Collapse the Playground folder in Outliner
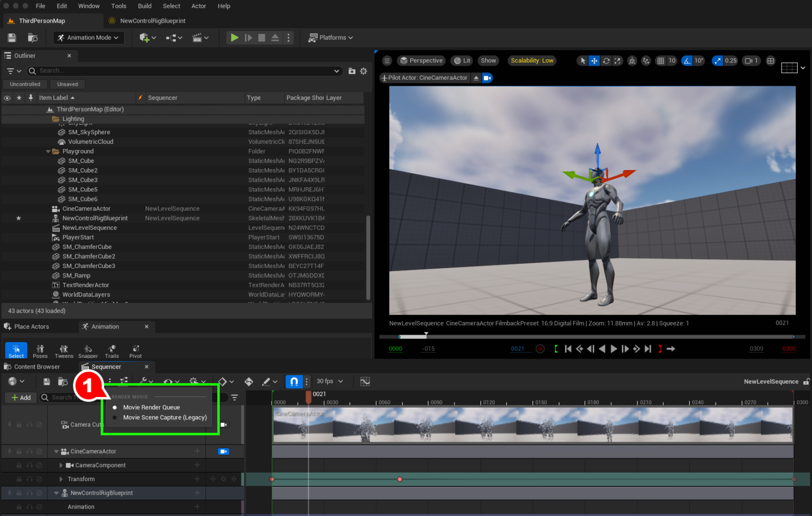The image size is (812, 516). [x=48, y=151]
